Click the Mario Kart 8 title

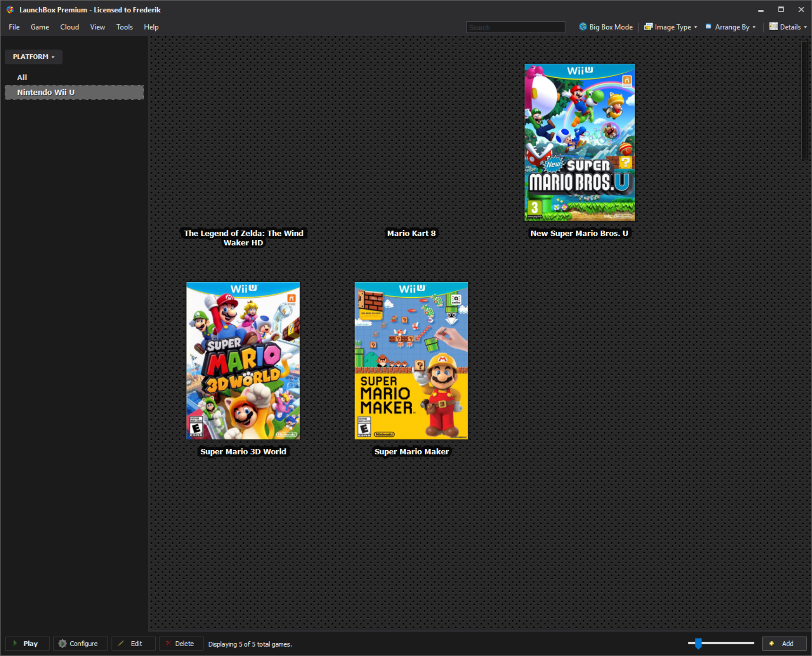[411, 233]
